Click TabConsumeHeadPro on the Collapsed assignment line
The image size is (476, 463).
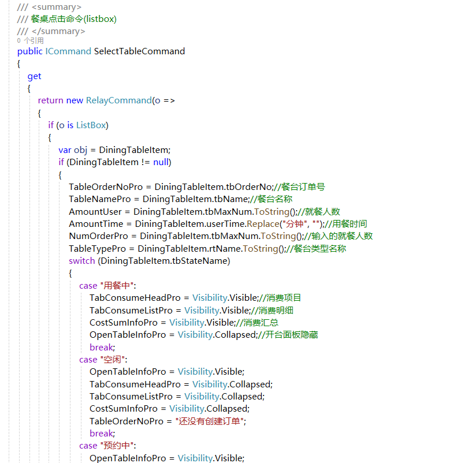point(135,384)
